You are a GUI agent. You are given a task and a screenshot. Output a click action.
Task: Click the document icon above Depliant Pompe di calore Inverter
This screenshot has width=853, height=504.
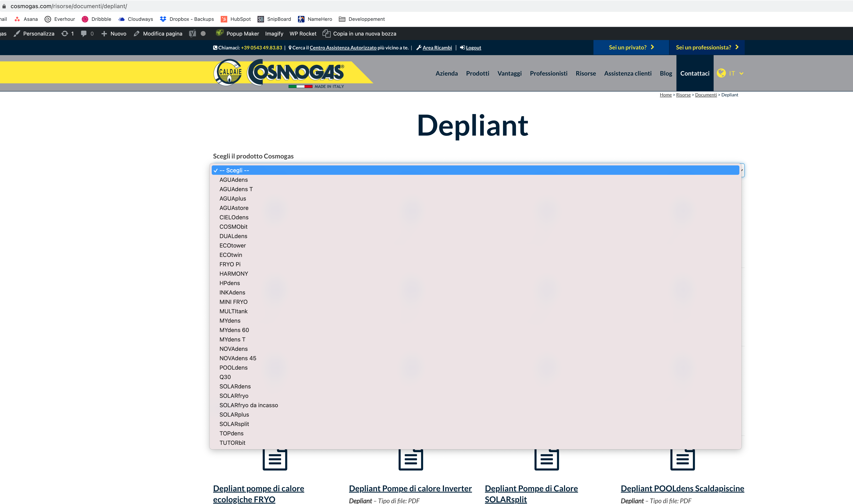pyautogui.click(x=411, y=459)
